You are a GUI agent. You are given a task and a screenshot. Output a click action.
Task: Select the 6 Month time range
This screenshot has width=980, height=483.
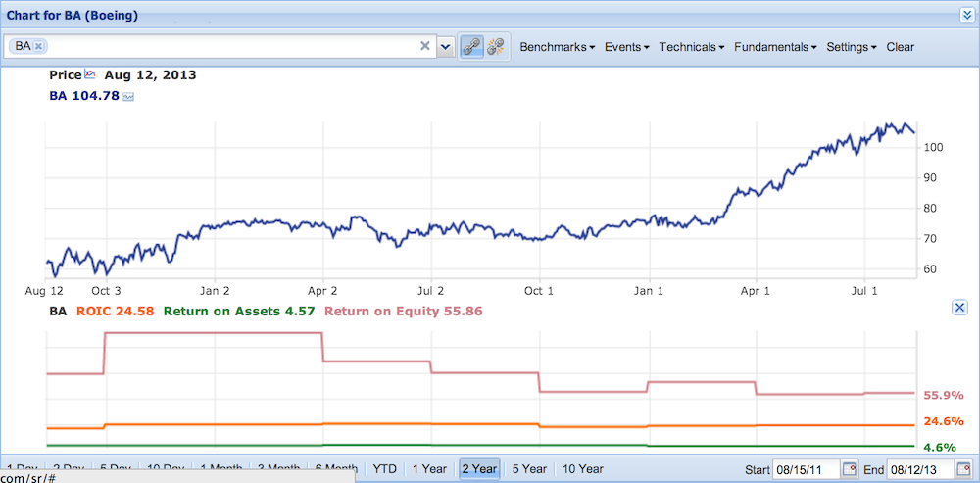336,468
